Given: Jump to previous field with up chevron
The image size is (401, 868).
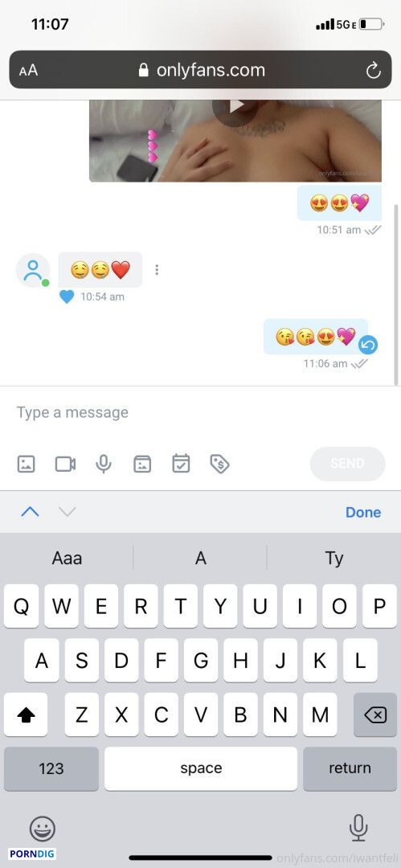Looking at the screenshot, I should (30, 511).
